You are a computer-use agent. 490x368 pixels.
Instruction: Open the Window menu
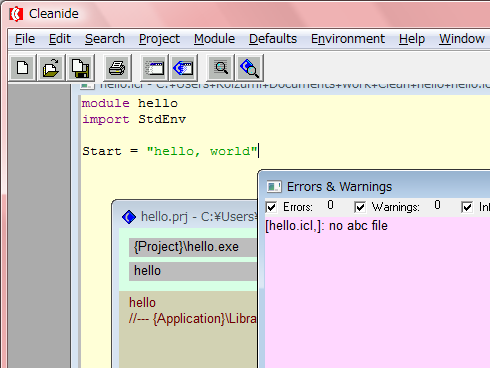[462, 39]
